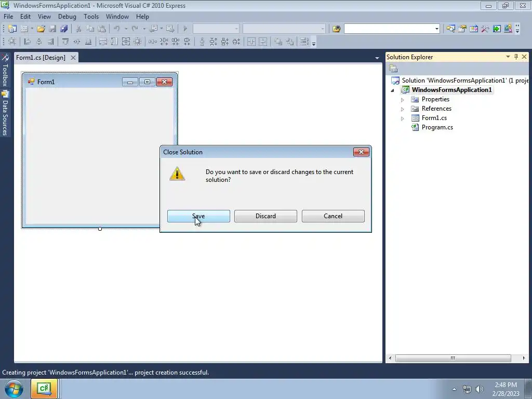Screen dimensions: 532x399
Task: Click the volume icon in system tray
Action: (480, 389)
